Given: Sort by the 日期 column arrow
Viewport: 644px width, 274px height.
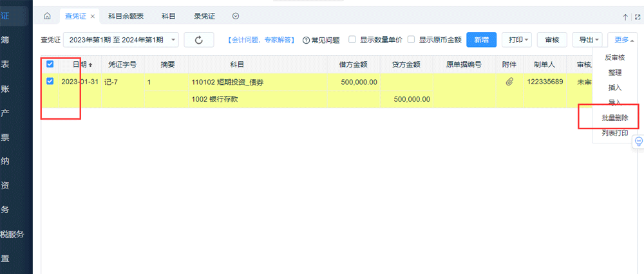Looking at the screenshot, I should [90, 65].
